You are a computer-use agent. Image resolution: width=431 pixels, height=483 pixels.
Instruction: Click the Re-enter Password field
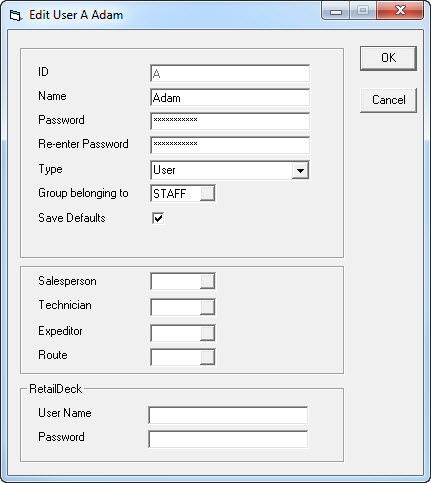coord(230,145)
